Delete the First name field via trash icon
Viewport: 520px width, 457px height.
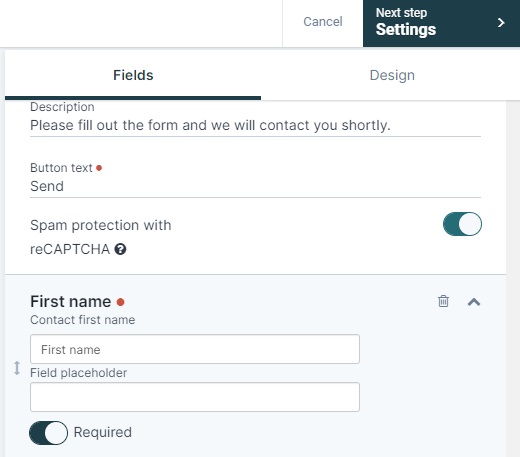point(443,301)
